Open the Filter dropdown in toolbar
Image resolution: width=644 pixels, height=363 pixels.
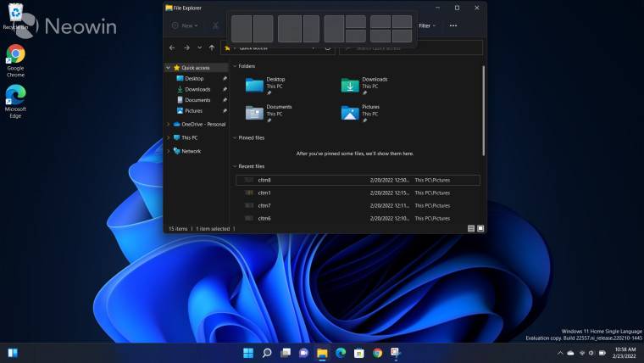pyautogui.click(x=427, y=25)
